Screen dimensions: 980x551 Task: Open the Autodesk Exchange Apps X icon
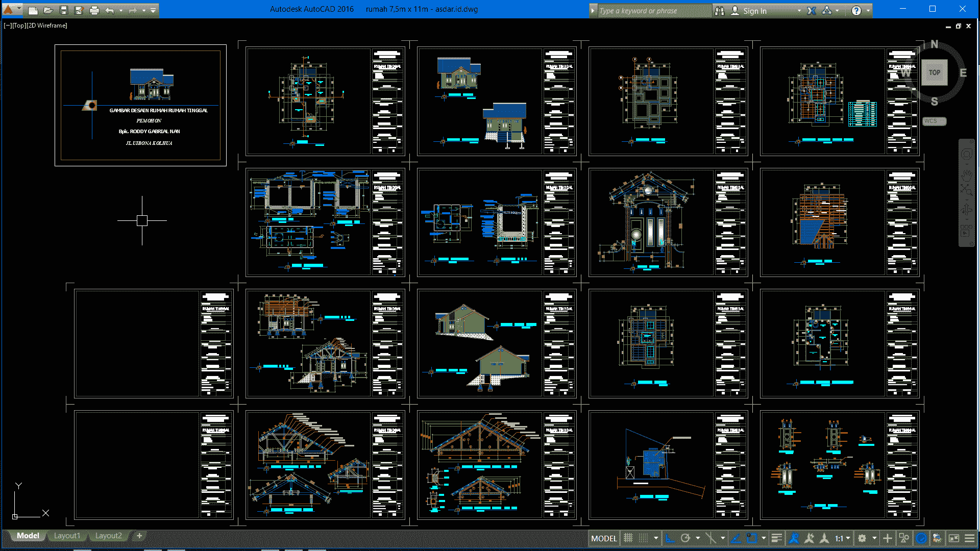[812, 11]
